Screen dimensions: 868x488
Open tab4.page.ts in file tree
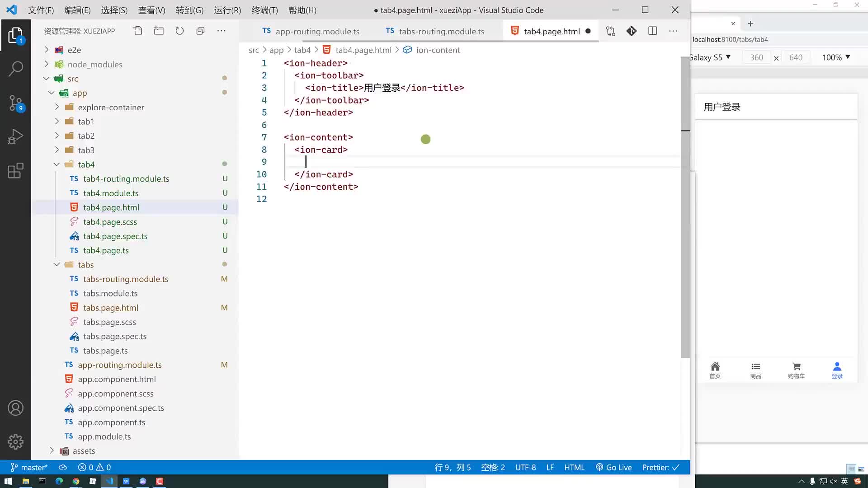pyautogui.click(x=106, y=250)
